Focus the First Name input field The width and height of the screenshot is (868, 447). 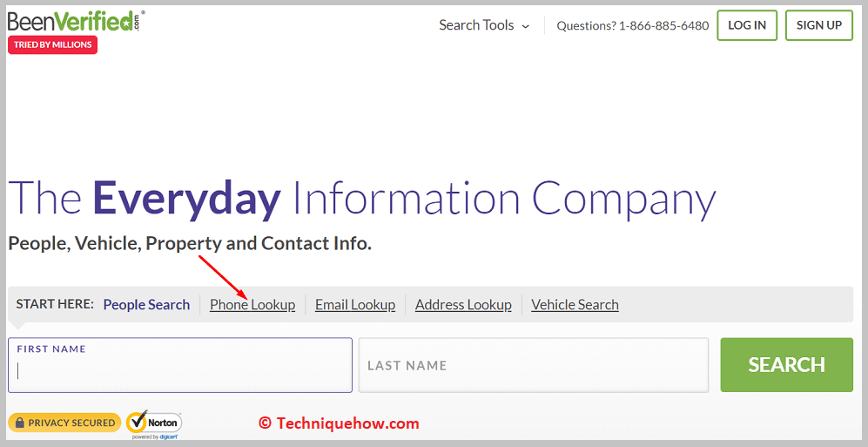click(180, 365)
